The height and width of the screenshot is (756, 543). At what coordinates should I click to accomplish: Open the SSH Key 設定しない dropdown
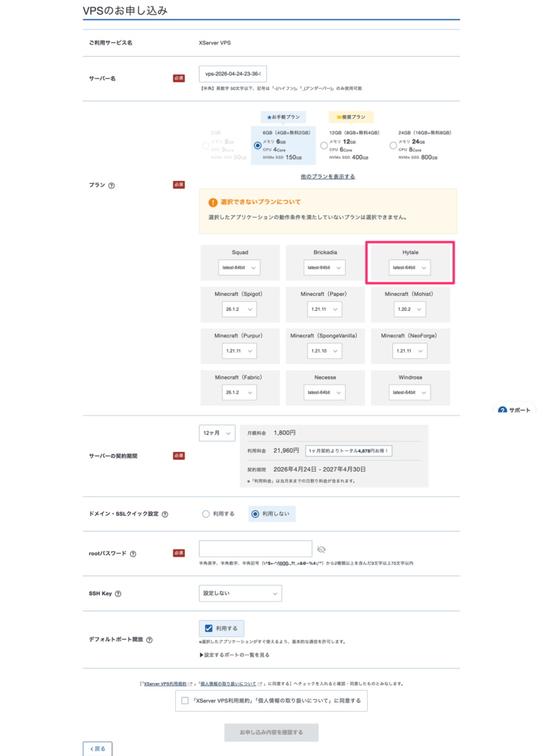coord(240,593)
